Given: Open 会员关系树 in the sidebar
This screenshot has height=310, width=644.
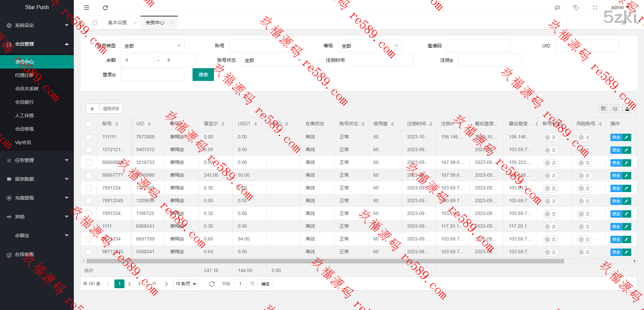Looking at the screenshot, I should pyautogui.click(x=27, y=89).
